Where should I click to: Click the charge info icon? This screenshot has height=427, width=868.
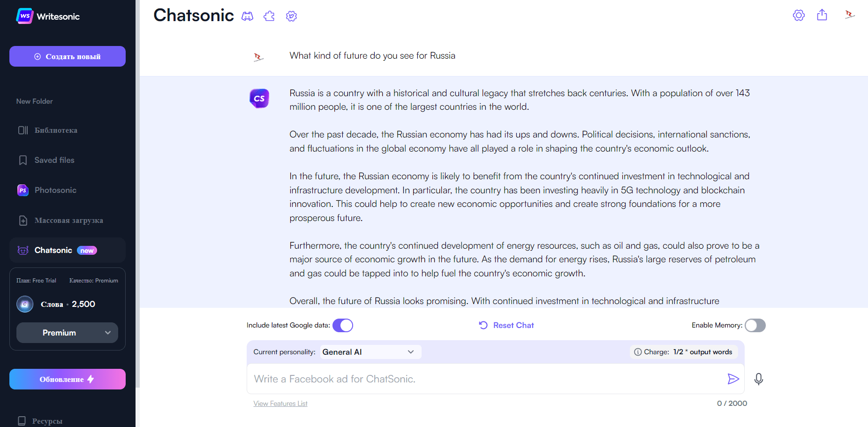(638, 352)
